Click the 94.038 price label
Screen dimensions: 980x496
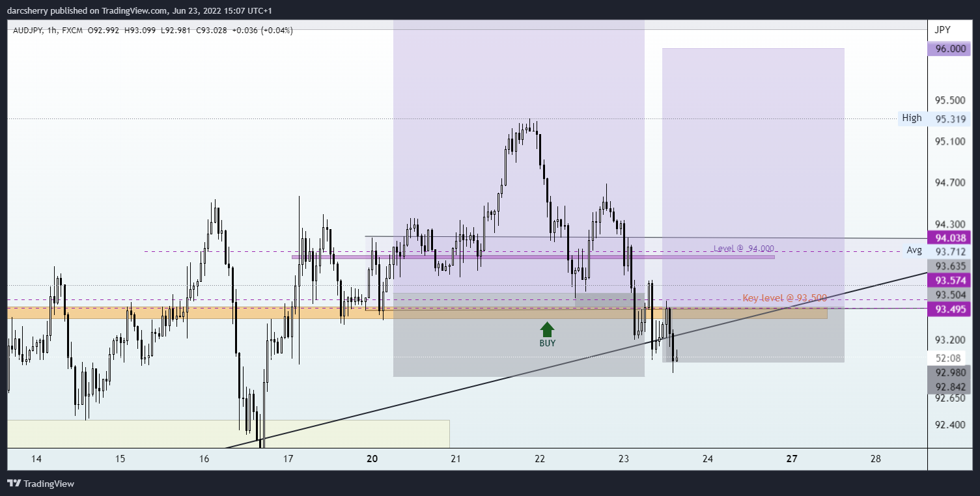click(949, 238)
